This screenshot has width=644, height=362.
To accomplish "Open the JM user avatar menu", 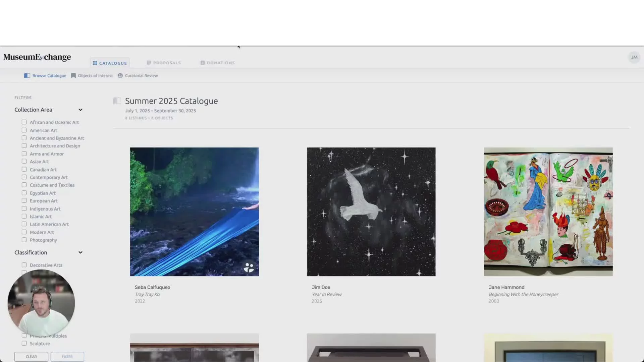I will point(634,57).
